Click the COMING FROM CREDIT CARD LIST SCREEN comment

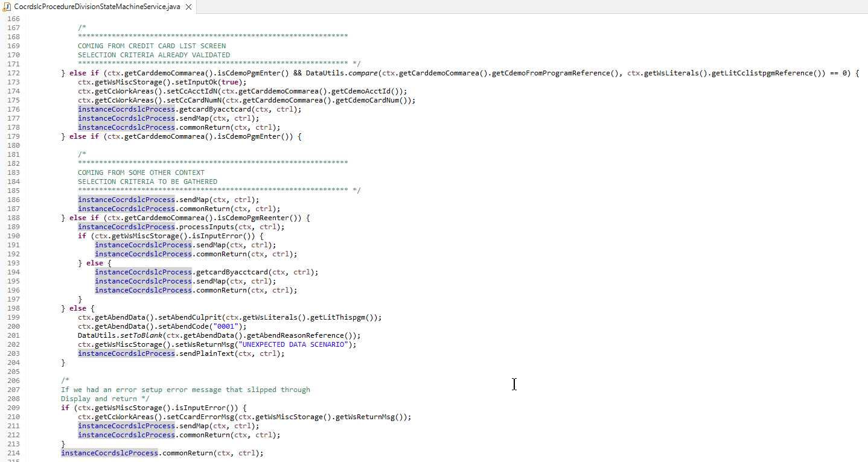coord(151,45)
